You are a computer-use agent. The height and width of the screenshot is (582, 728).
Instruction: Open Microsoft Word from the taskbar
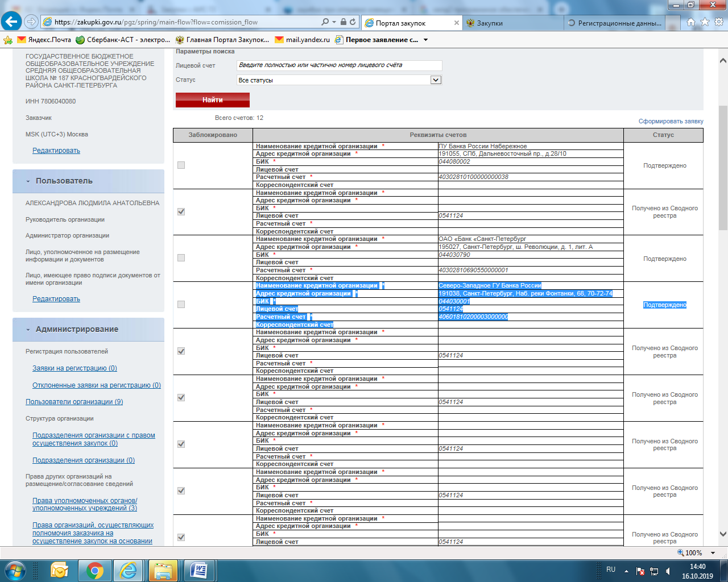[x=198, y=570]
